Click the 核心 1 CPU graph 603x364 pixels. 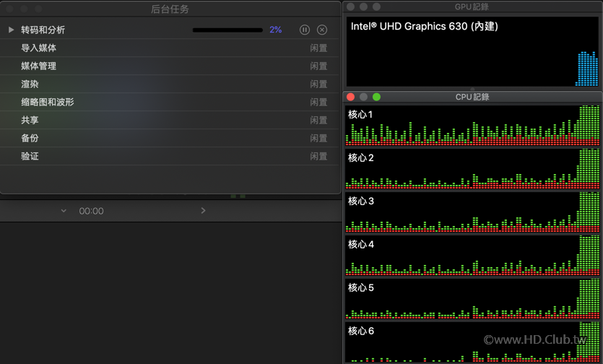(x=472, y=126)
